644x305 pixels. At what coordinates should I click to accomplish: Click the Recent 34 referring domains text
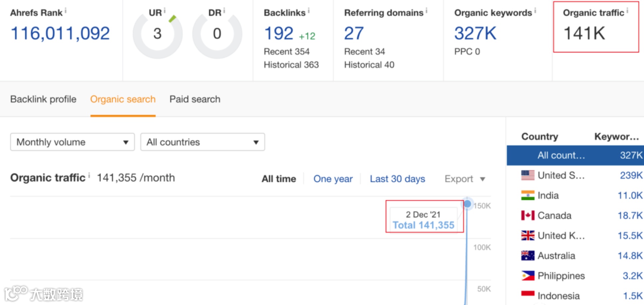(364, 52)
